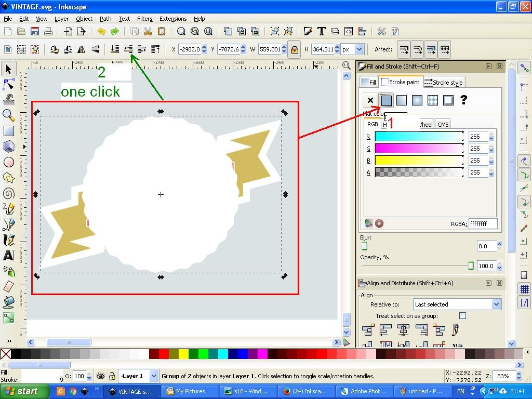This screenshot has height=399, width=532.
Task: Choose the Calligraphy tool
Action: pyautogui.click(x=8, y=240)
